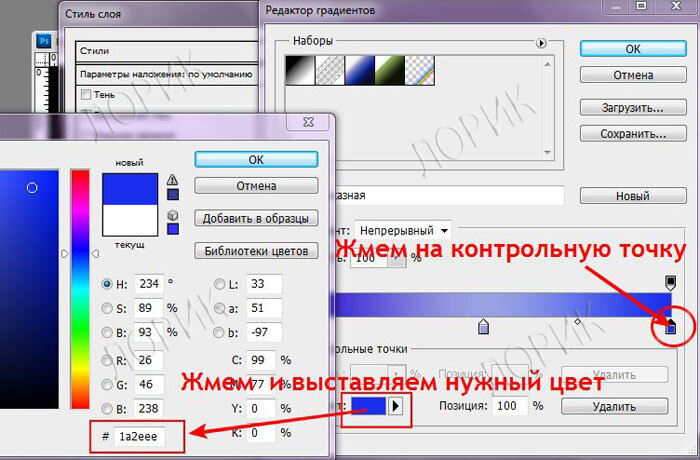Open Библиотеки цветов

[x=256, y=251]
